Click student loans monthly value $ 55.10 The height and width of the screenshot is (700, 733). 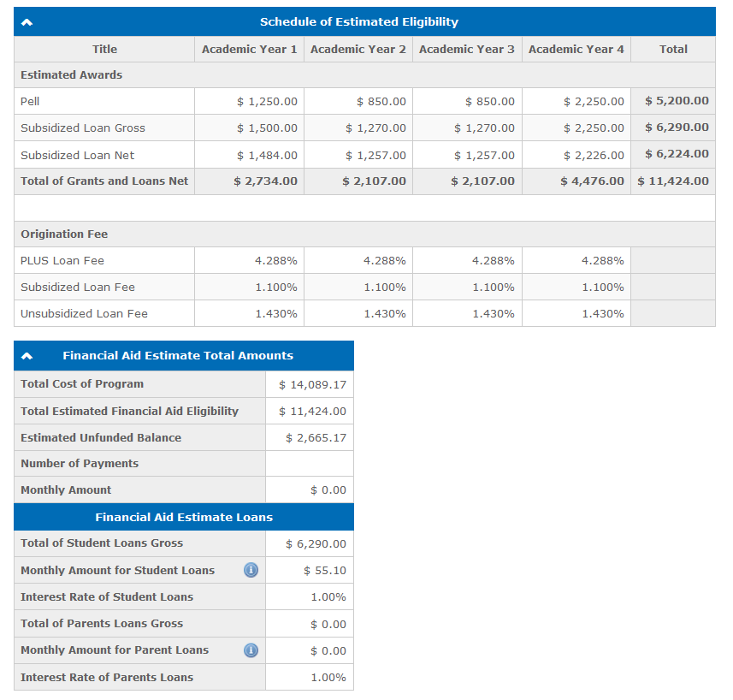tap(325, 571)
